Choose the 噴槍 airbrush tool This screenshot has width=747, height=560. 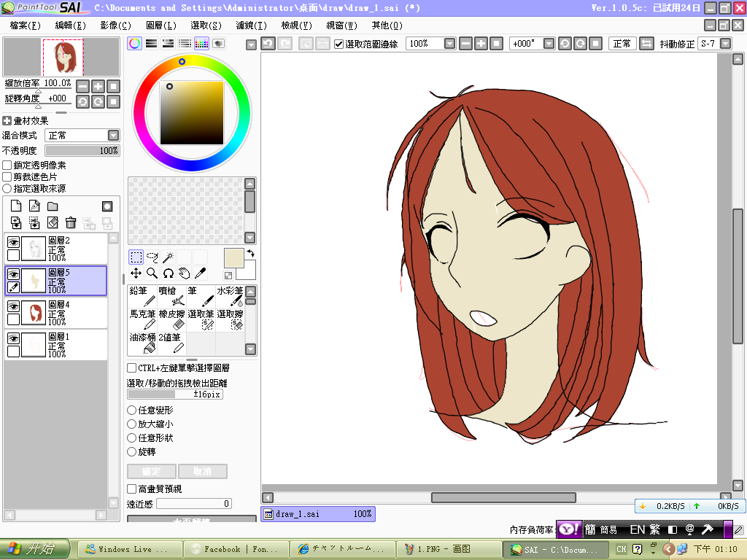click(x=171, y=296)
